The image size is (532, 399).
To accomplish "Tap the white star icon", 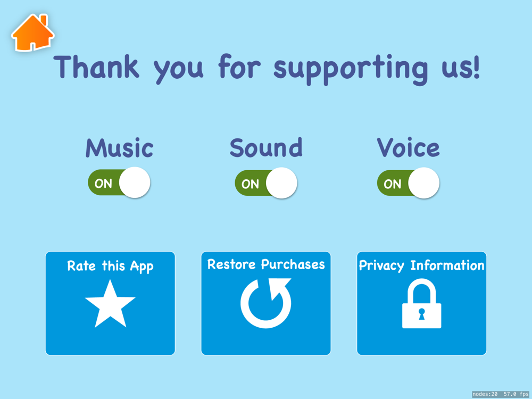I will [x=110, y=304].
